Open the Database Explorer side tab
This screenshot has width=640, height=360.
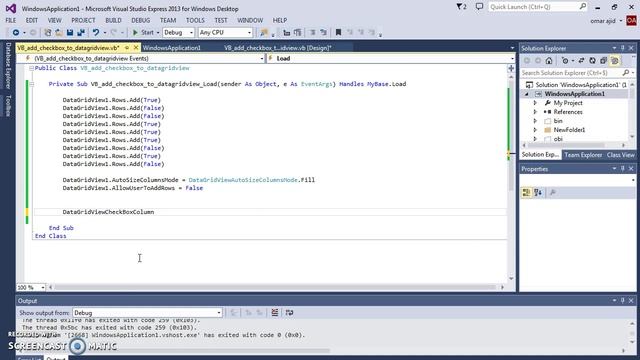click(x=8, y=65)
